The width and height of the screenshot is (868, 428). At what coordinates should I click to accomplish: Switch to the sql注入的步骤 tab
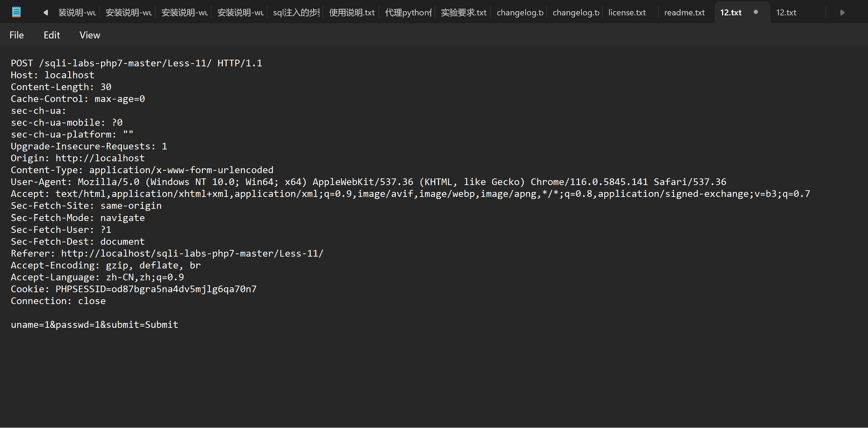pyautogui.click(x=296, y=13)
